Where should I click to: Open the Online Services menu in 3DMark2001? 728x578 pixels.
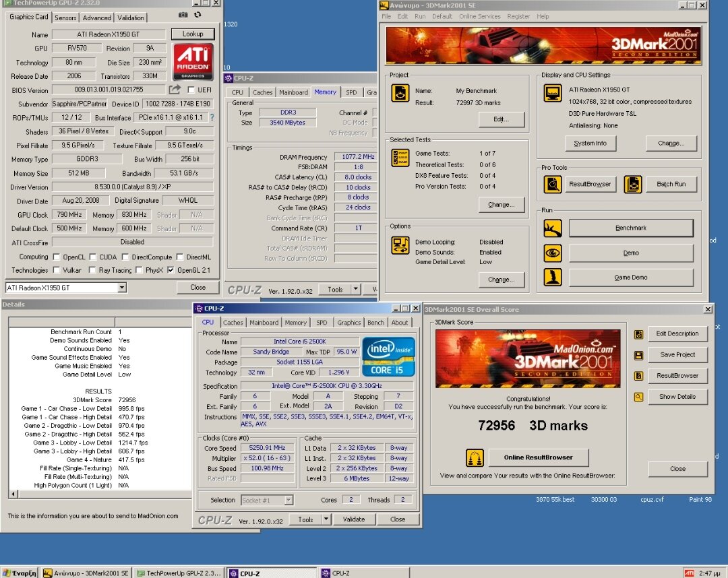[480, 16]
